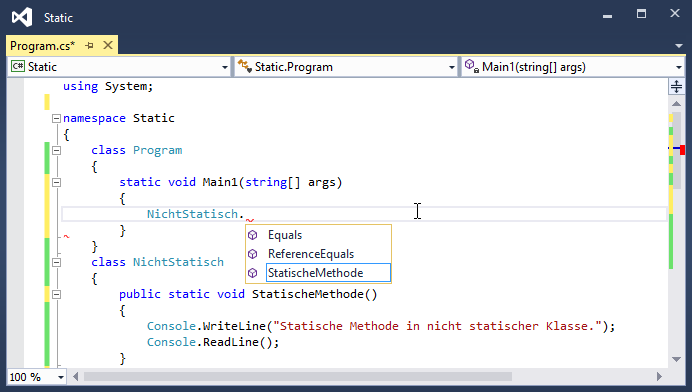
Task: Click the horizontal scrollbar left arrow
Action: (x=75, y=377)
